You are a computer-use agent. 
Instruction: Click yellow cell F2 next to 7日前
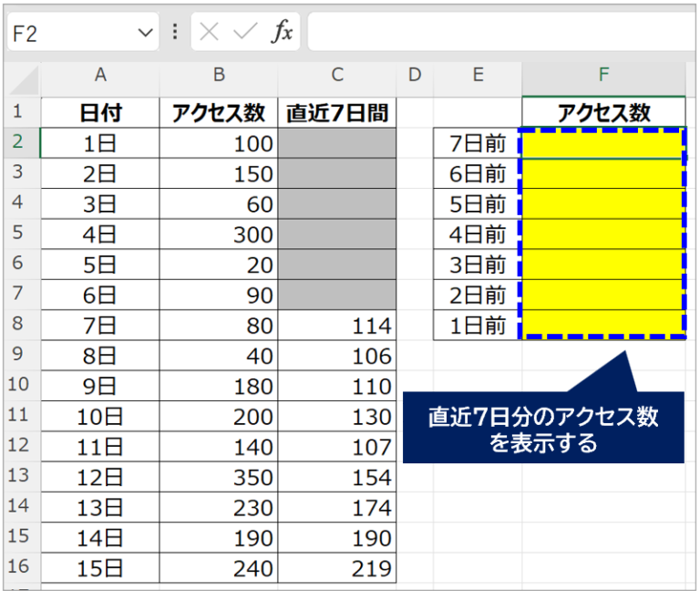[603, 143]
